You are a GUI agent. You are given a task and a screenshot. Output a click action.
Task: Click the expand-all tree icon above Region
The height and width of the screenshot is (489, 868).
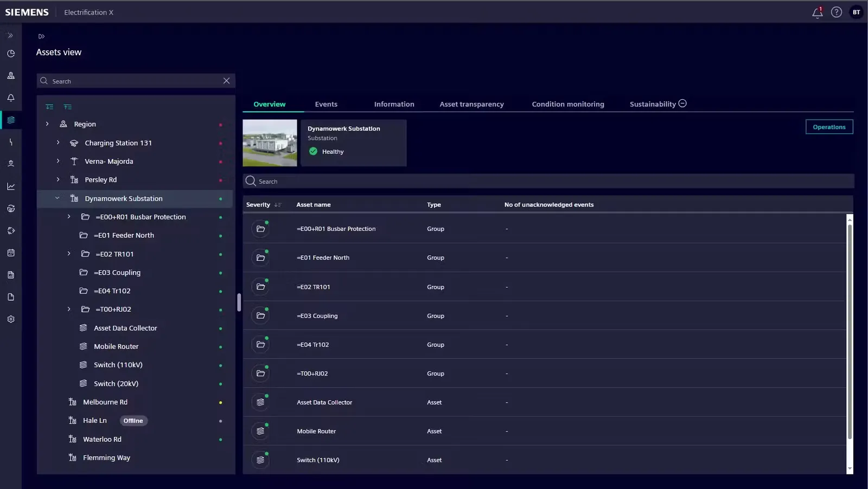click(49, 107)
